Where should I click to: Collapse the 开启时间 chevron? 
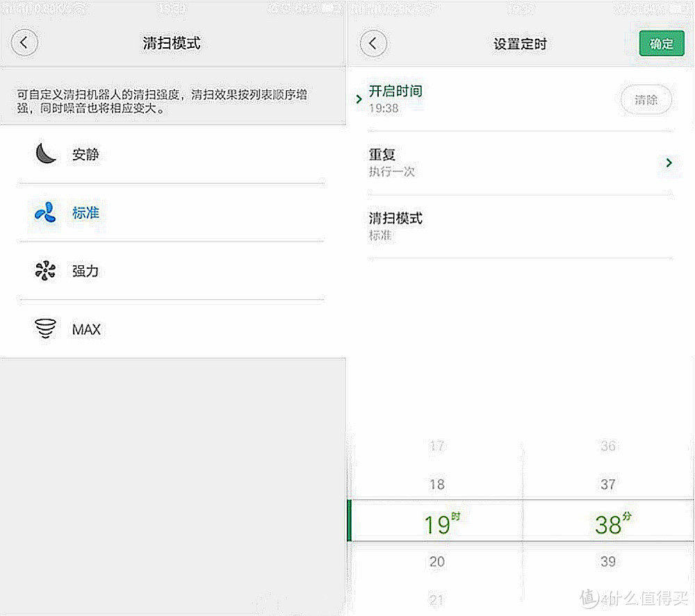[x=359, y=99]
